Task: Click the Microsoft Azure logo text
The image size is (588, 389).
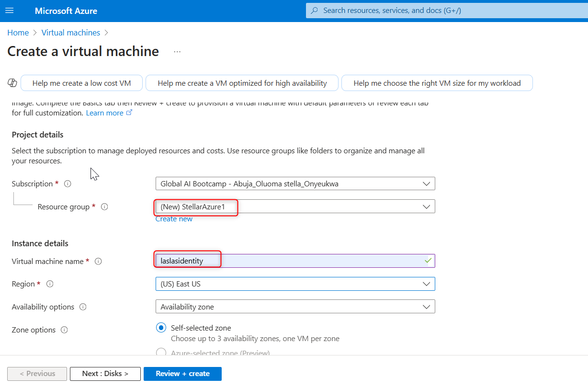Action: click(66, 11)
